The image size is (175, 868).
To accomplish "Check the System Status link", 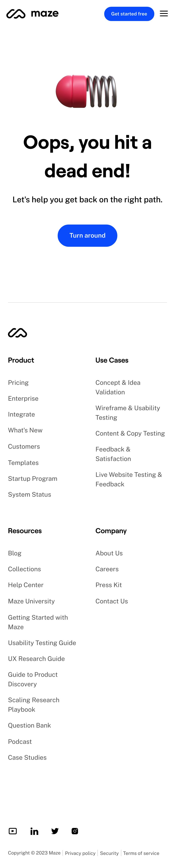I will 29,494.
